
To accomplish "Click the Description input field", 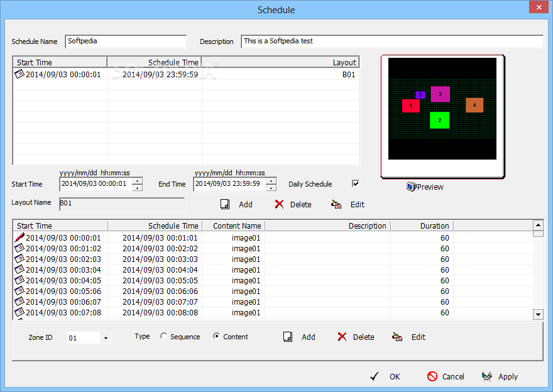I will pos(392,41).
